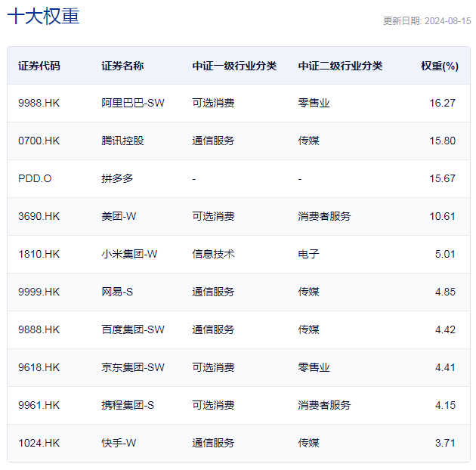Image resolution: width=476 pixels, height=470 pixels.
Task: Select the name 网易-S
Action: (x=117, y=292)
